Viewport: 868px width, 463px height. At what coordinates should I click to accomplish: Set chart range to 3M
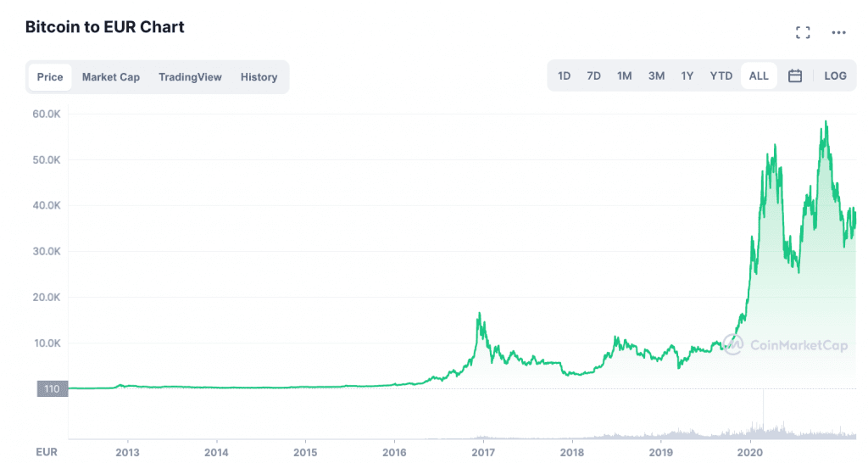pos(656,75)
